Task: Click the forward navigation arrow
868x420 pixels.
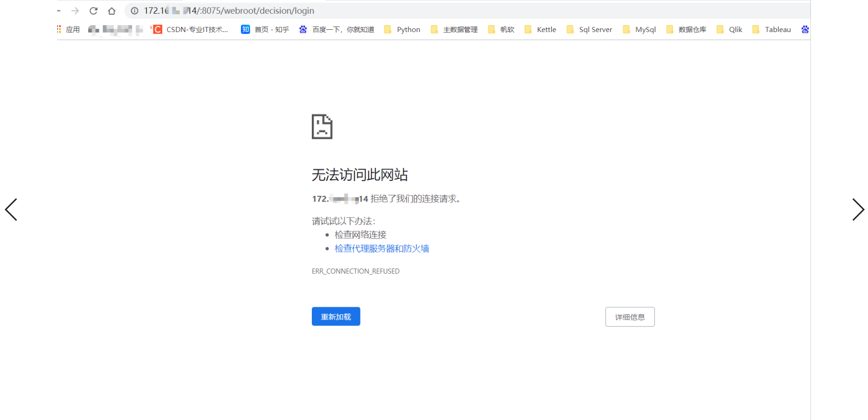Action: click(75, 10)
